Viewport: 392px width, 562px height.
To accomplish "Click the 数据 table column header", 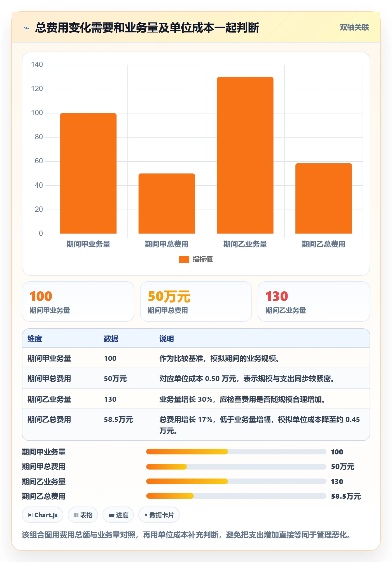I will [111, 339].
